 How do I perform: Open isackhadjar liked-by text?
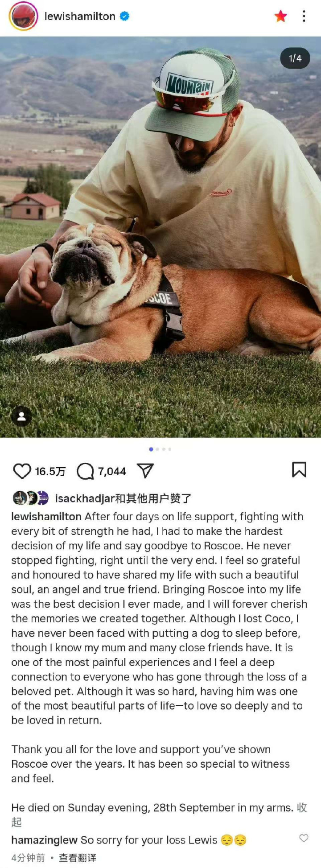123,498
